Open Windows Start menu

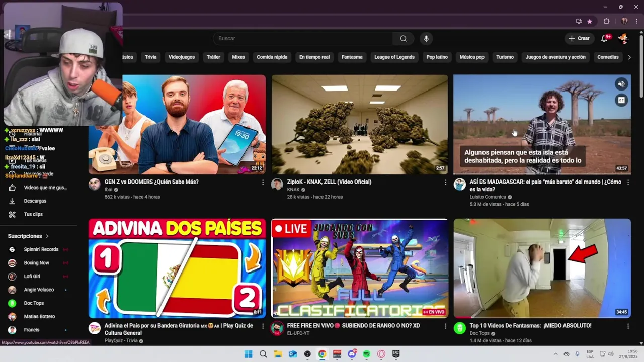(x=248, y=354)
